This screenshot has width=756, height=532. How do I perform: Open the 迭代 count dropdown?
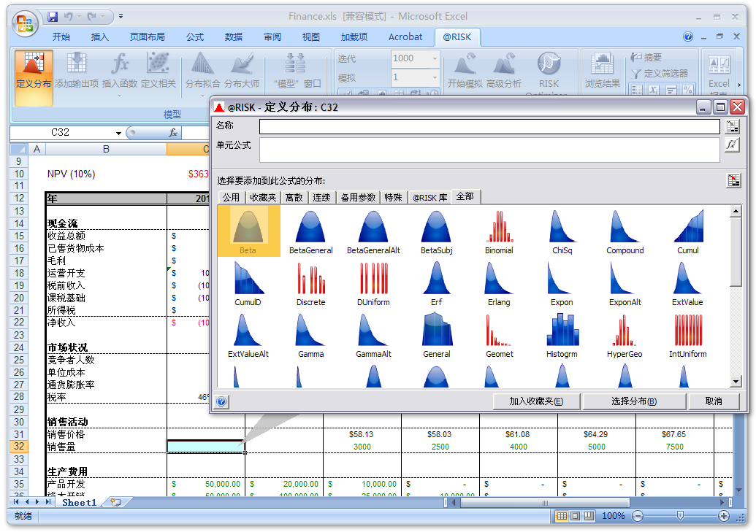click(435, 58)
